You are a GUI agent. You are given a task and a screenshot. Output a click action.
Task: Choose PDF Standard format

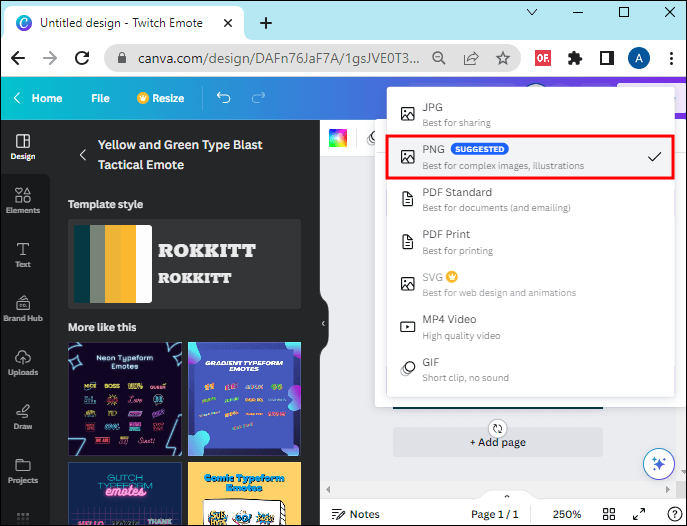pos(530,199)
